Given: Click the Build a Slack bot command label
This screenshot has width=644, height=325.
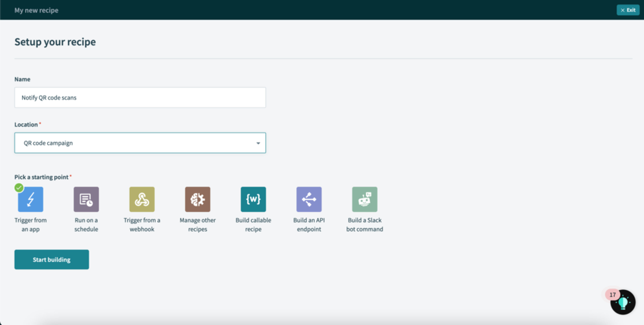Looking at the screenshot, I should (x=365, y=225).
